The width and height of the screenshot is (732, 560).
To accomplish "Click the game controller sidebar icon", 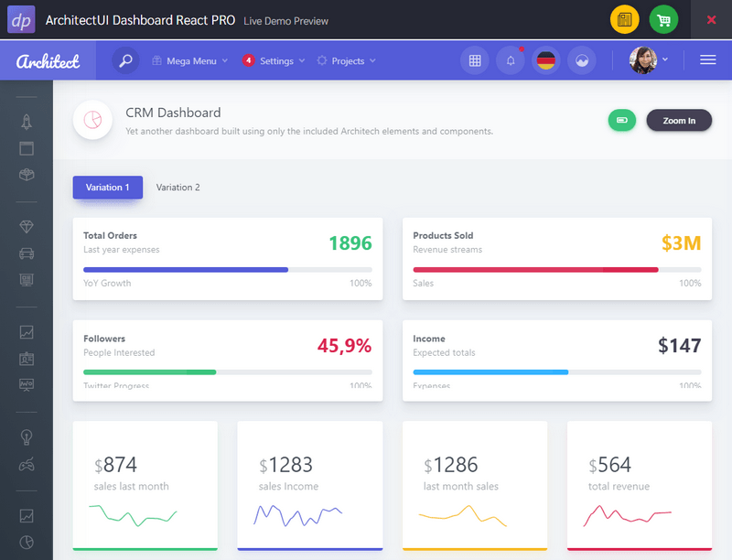I will pyautogui.click(x=27, y=465).
